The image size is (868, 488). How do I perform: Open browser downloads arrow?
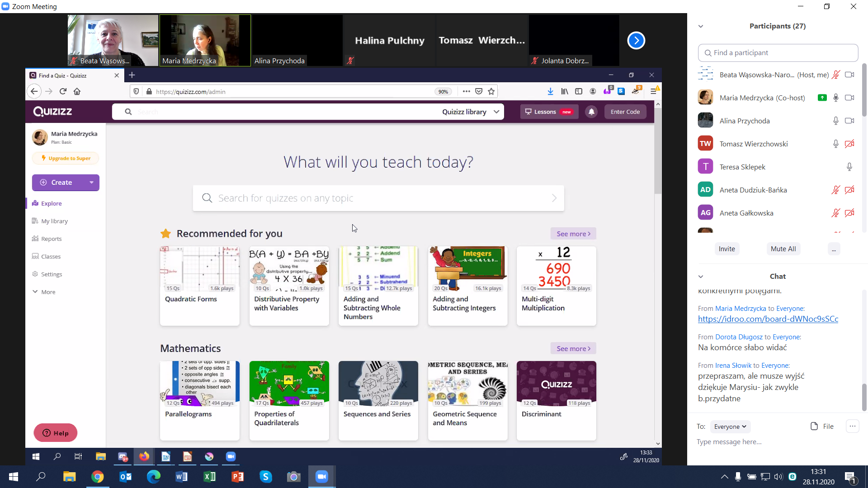point(550,91)
